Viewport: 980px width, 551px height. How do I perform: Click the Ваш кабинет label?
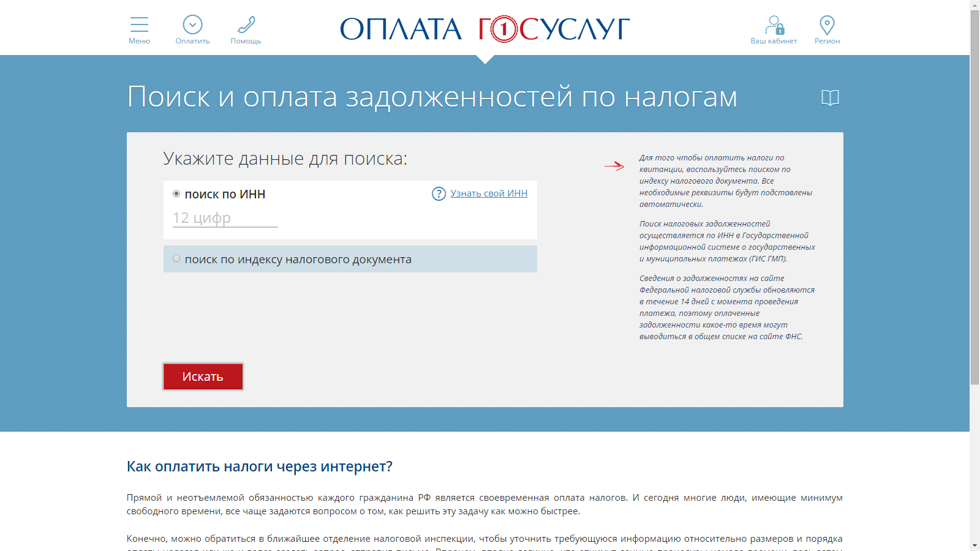point(774,41)
